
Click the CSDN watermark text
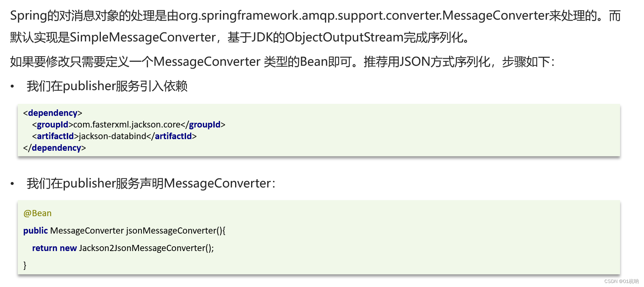click(x=622, y=281)
